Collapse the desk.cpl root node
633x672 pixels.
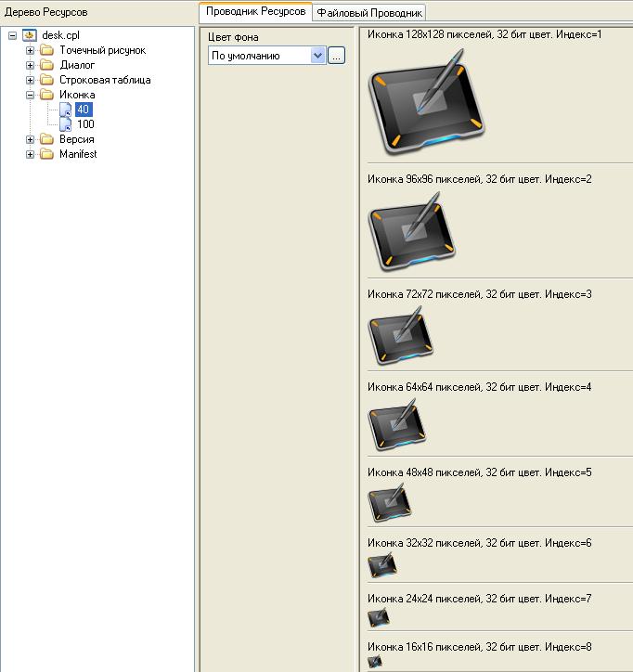(12, 35)
